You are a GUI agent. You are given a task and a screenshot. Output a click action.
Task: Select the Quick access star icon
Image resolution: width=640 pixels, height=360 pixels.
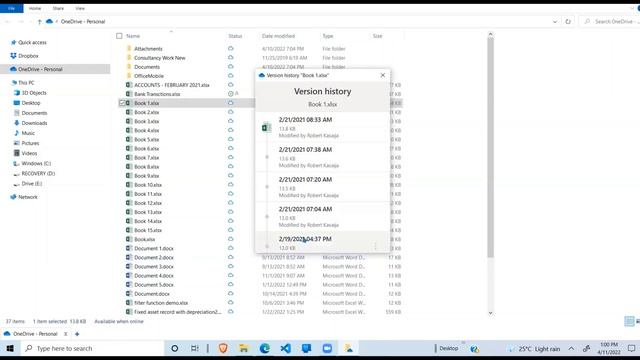click(x=13, y=42)
